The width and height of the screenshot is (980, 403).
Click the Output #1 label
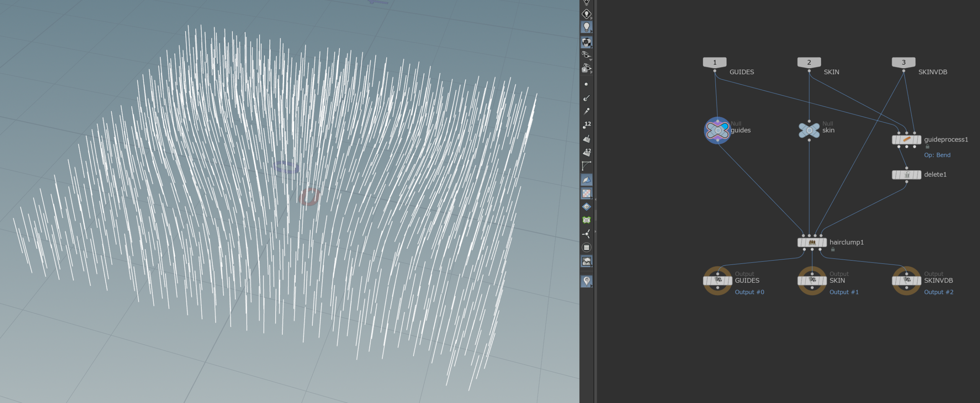[x=844, y=292]
